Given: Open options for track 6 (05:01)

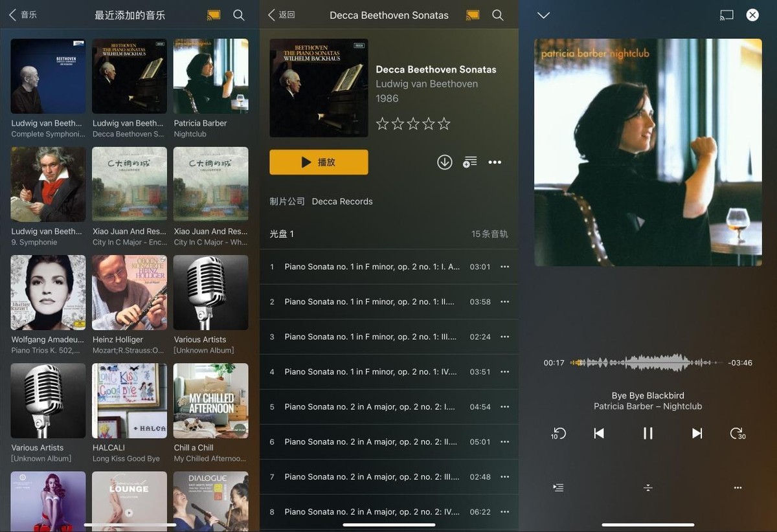Looking at the screenshot, I should tap(505, 441).
